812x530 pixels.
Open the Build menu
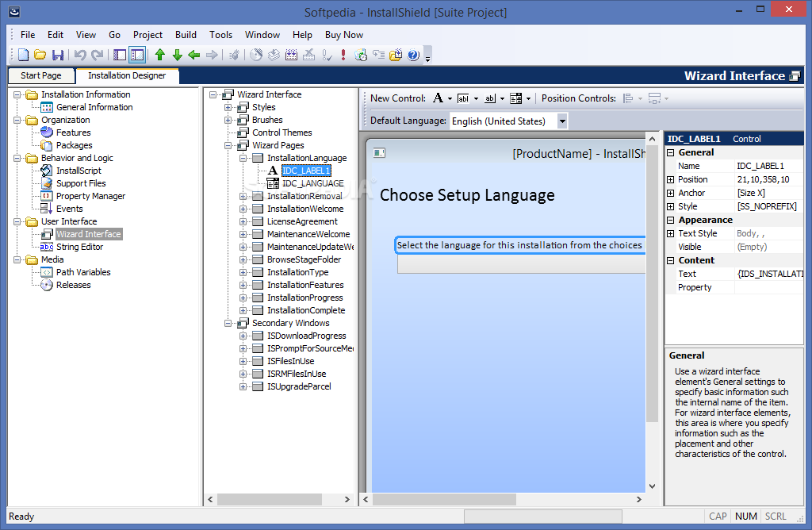click(186, 35)
